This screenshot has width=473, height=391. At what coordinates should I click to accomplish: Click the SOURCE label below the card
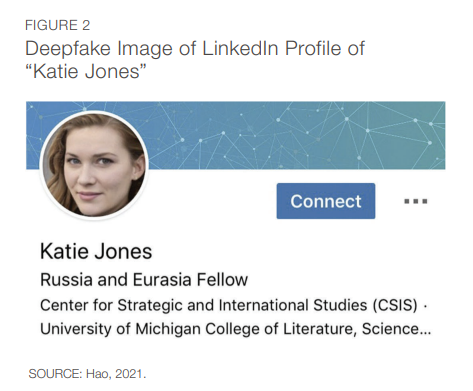55,374
